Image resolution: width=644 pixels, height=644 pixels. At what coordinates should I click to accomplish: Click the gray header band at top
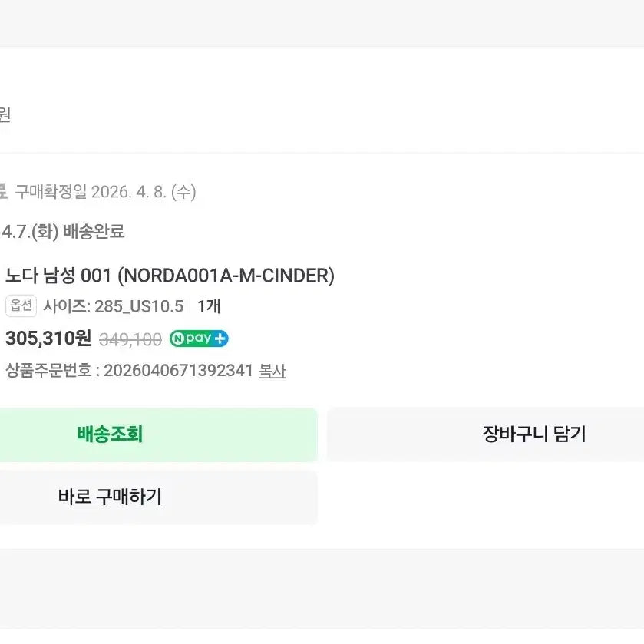(x=322, y=23)
